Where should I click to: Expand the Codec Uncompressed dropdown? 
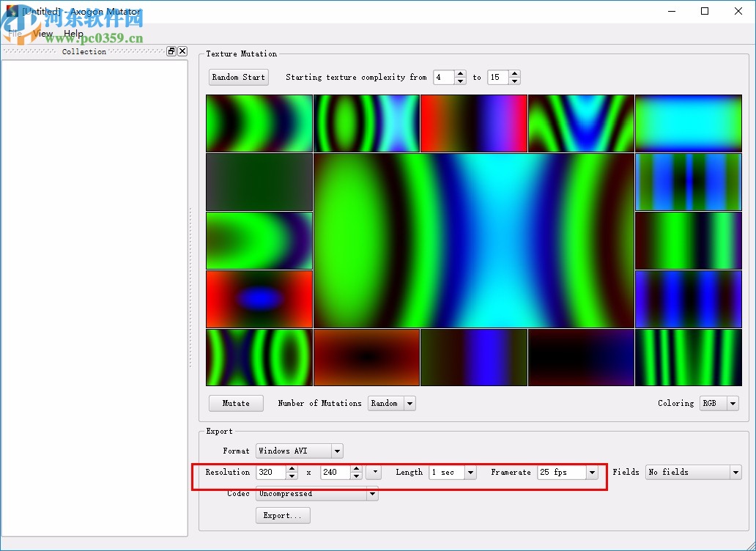tap(372, 494)
